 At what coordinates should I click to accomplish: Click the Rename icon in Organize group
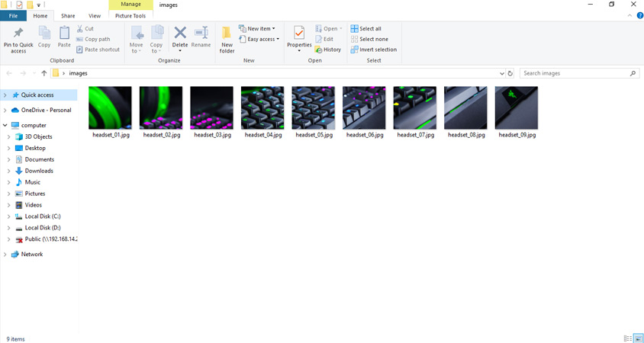(x=201, y=37)
